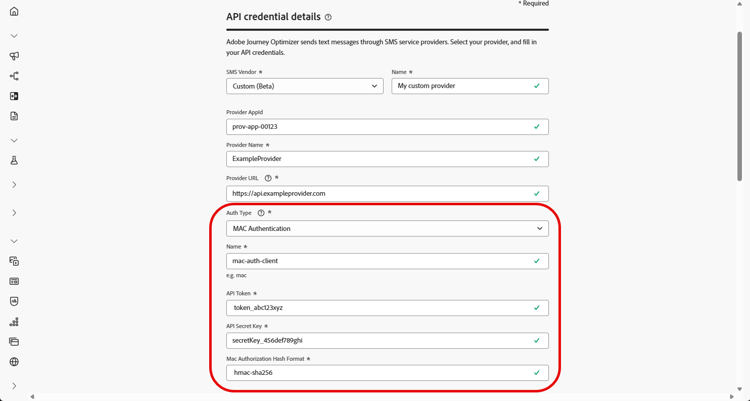Open the SMS Vendor dropdown
Screen dimensions: 750x401
pyautogui.click(x=304, y=86)
